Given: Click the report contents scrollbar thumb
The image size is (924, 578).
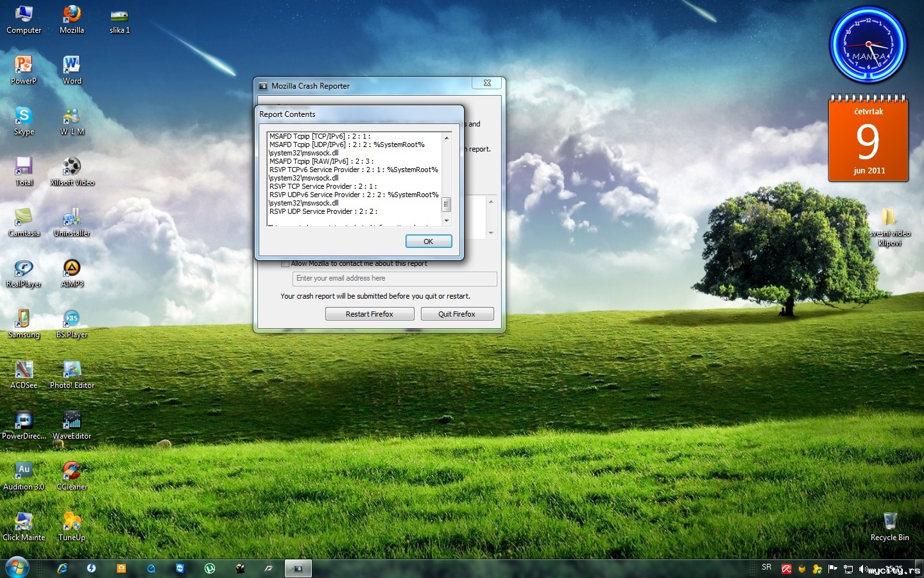Looking at the screenshot, I should pyautogui.click(x=447, y=204).
